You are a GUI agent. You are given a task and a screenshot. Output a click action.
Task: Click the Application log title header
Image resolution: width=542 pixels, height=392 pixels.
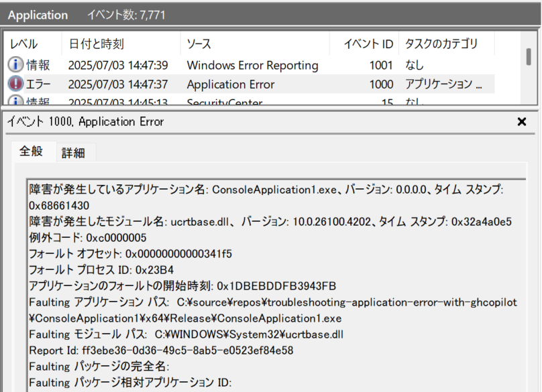(38, 15)
